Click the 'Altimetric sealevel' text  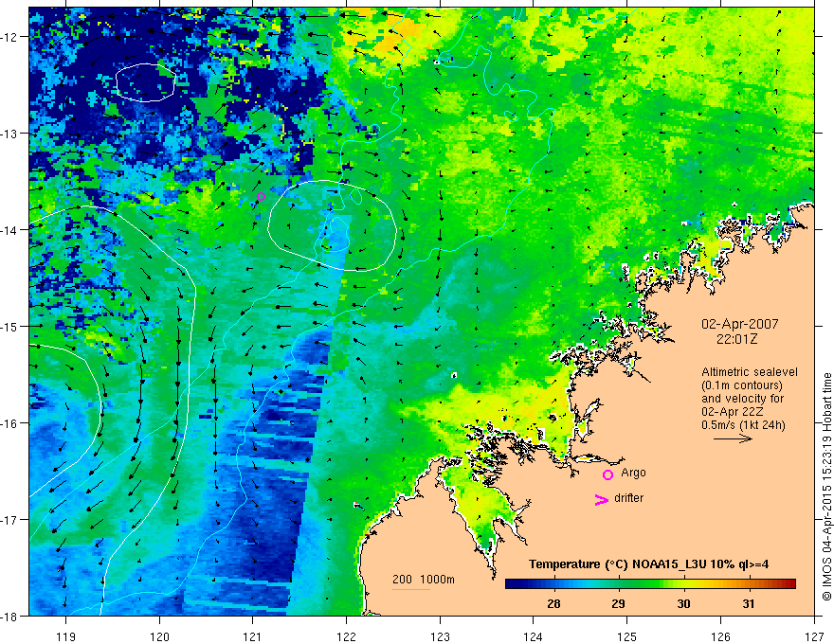[x=750, y=372]
